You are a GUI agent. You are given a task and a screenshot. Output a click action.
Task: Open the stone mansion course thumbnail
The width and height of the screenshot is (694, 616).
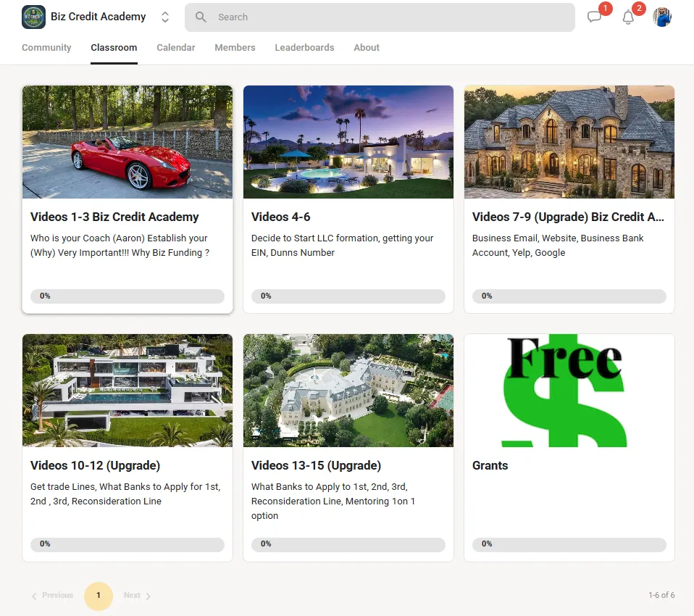coord(569,142)
